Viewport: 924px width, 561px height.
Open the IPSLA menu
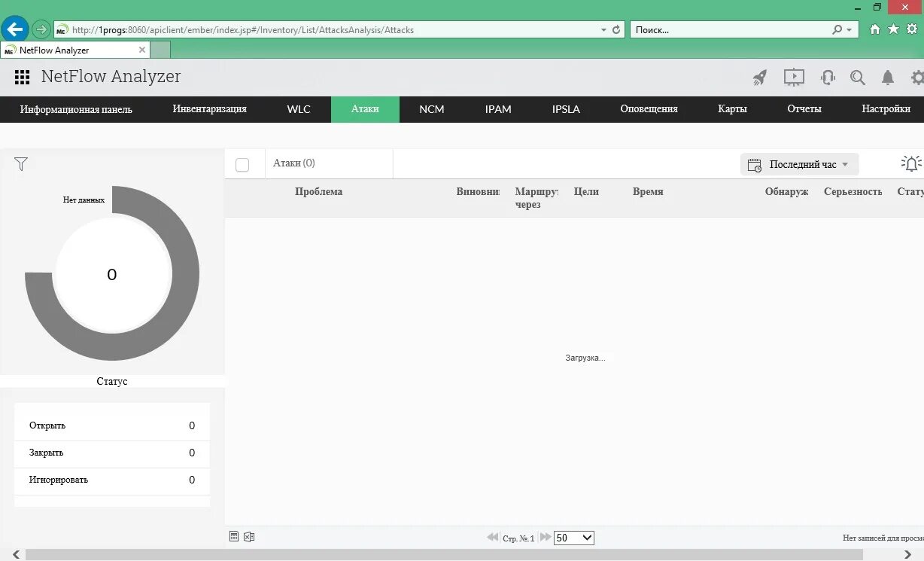(x=566, y=109)
